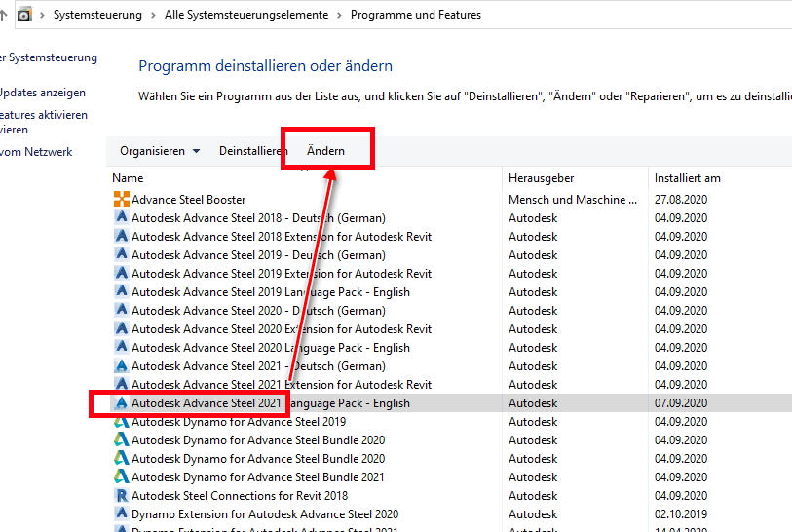
Task: Expand chevron after Systemsteuerung in breadcrumb
Action: [x=153, y=16]
